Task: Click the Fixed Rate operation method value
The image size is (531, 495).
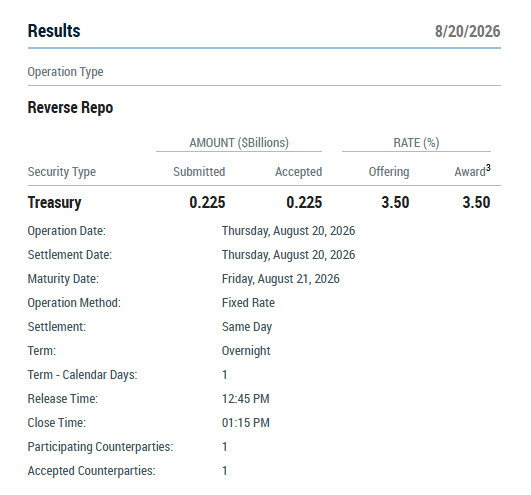Action: [x=248, y=303]
